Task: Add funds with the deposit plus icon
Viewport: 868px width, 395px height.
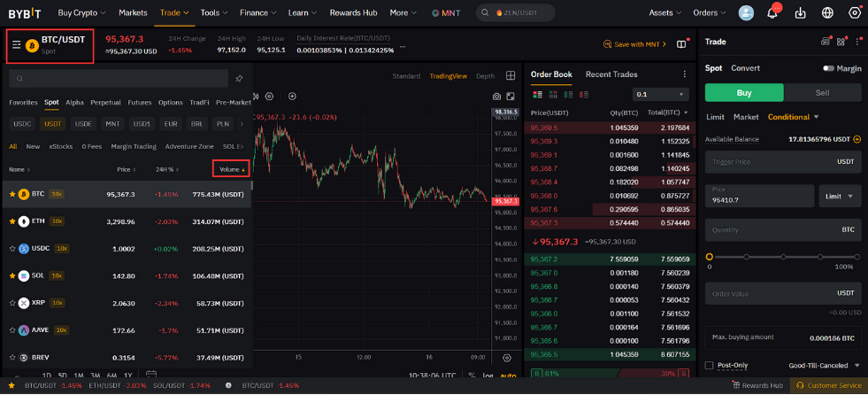Action: coord(856,139)
